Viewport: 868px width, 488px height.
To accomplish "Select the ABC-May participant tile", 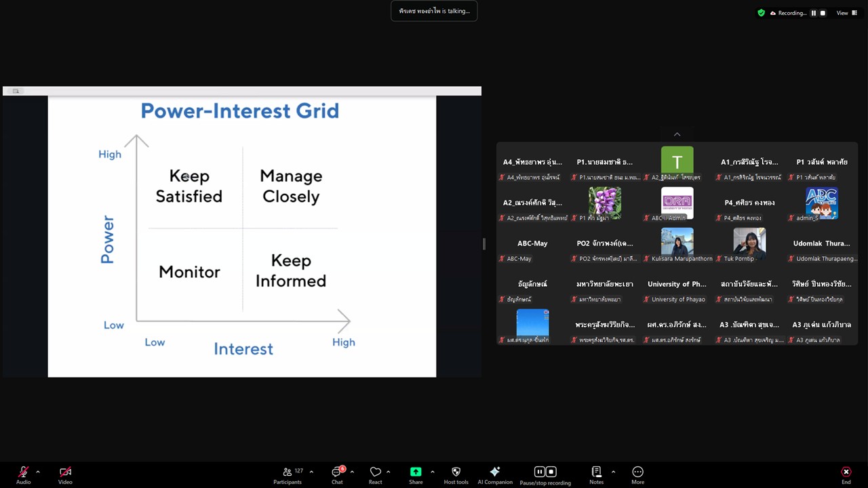I will click(532, 245).
